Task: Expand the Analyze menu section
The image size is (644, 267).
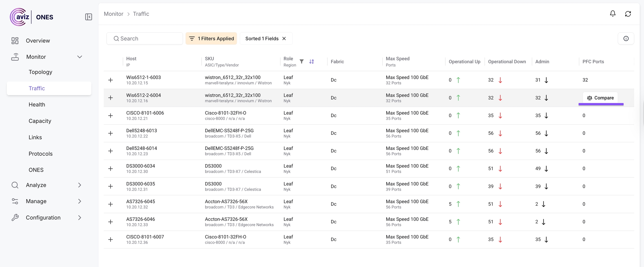Action: [79, 185]
